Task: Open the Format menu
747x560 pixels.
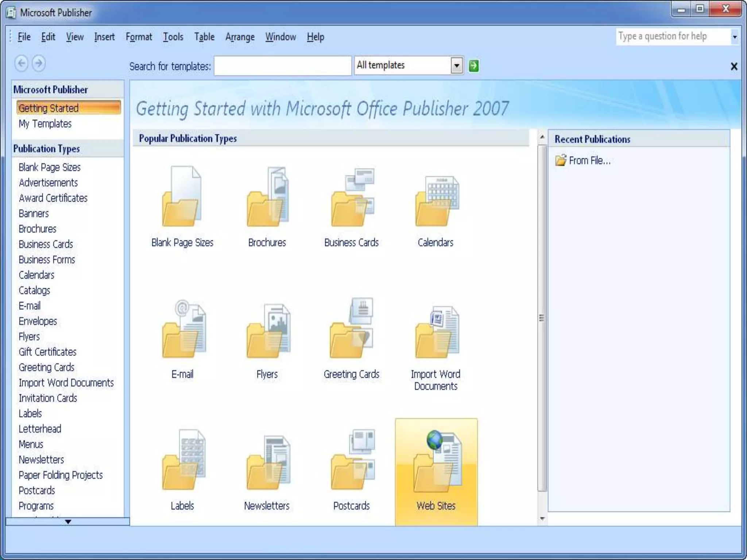Action: tap(139, 37)
